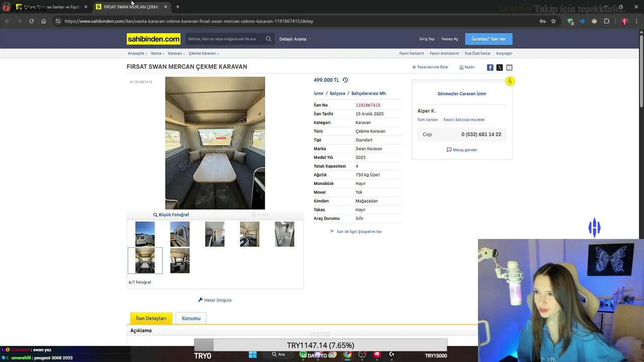Click the Windows Start button
644x362 pixels.
(x=253, y=354)
